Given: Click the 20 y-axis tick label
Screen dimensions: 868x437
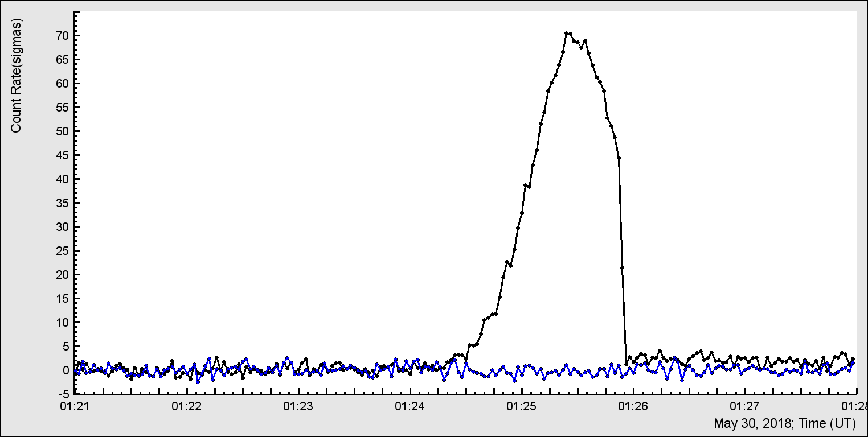Looking at the screenshot, I should (x=63, y=275).
